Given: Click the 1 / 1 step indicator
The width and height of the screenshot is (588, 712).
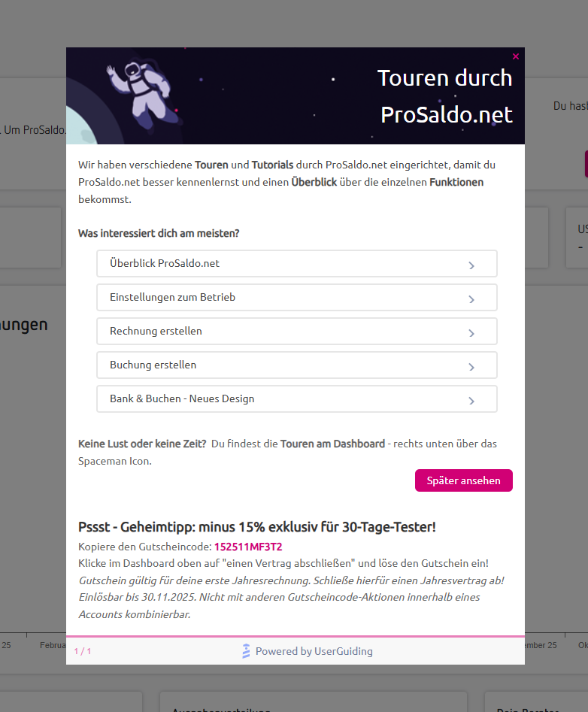Looking at the screenshot, I should 83,651.
